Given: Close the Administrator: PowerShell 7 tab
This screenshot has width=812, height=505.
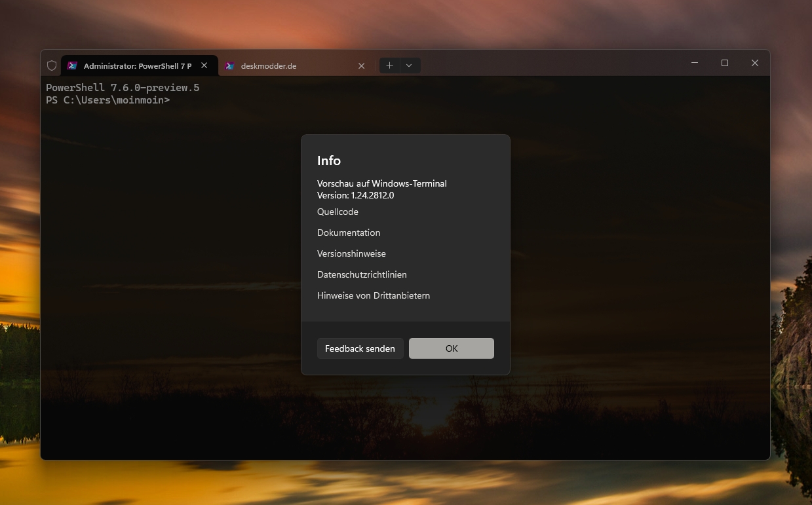Looking at the screenshot, I should pyautogui.click(x=204, y=65).
